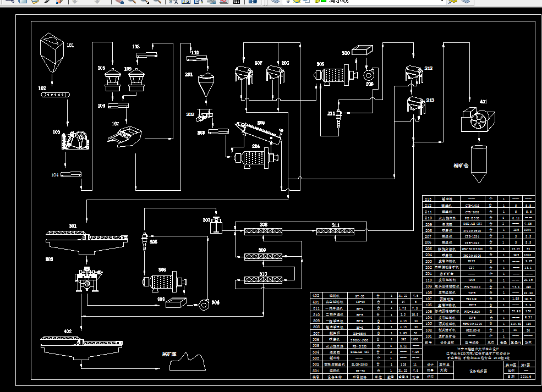Select the belt conveyor symbol labeled 104
Viewport: 542px width, 392px height.
pyautogui.click(x=71, y=175)
